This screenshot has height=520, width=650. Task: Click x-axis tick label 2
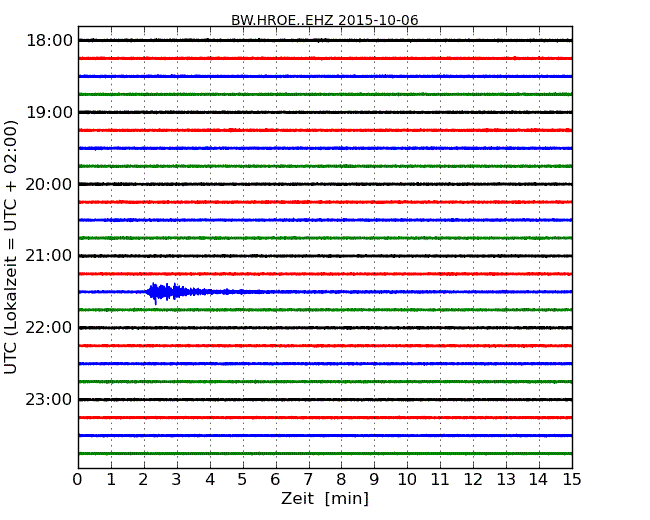point(144,479)
